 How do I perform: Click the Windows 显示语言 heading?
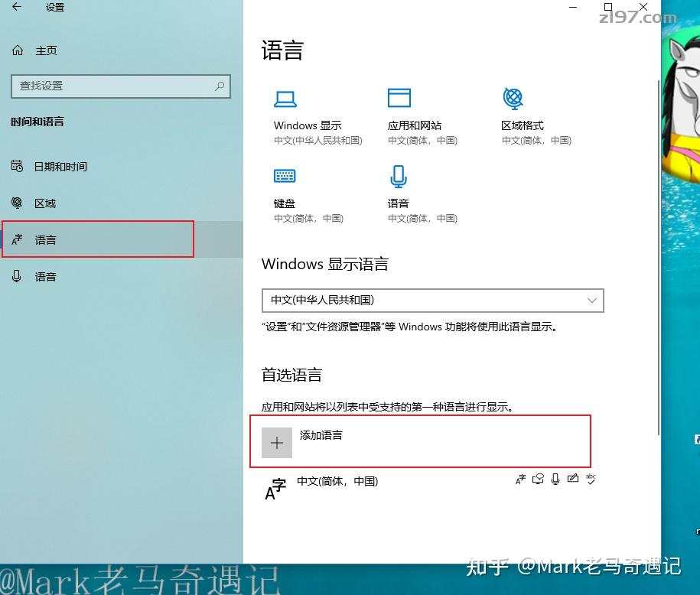coord(325,265)
